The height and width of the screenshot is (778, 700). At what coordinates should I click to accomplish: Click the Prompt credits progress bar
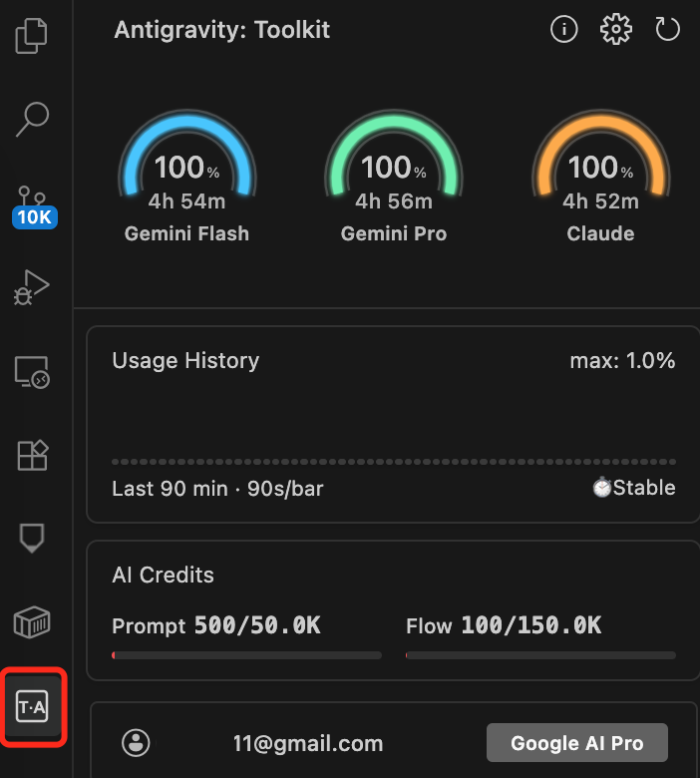pyautogui.click(x=246, y=655)
